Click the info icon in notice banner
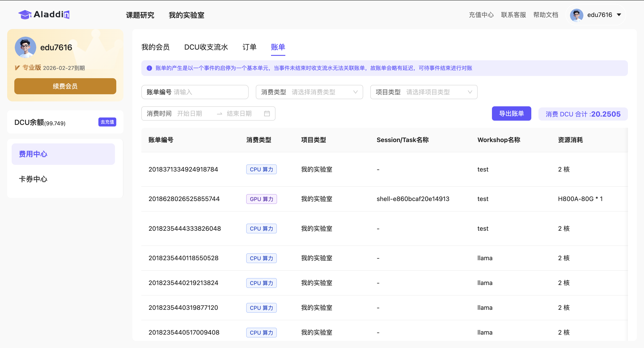 click(x=149, y=68)
